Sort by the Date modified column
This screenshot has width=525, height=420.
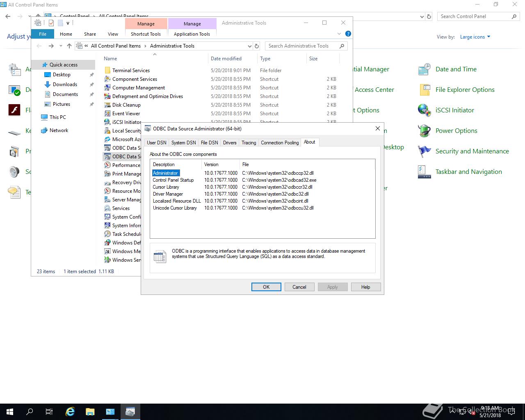point(233,59)
